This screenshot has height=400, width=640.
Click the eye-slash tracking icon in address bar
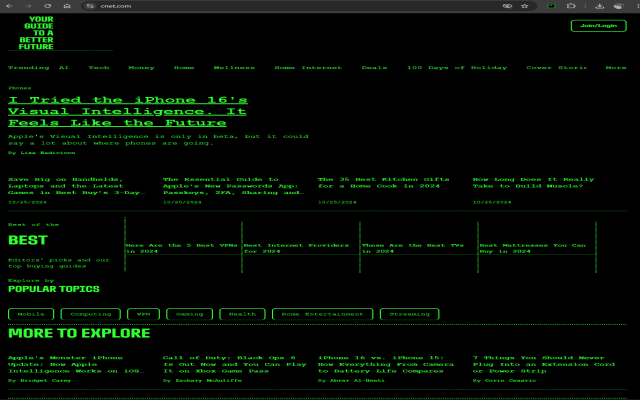coord(507,6)
